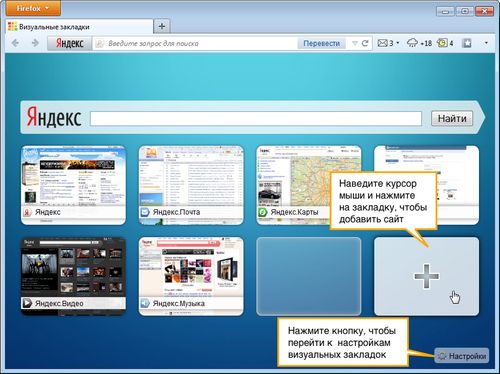Image resolution: width=500 pixels, height=374 pixels.
Task: Click the Яндекс.Видео play favicon
Action: click(27, 303)
